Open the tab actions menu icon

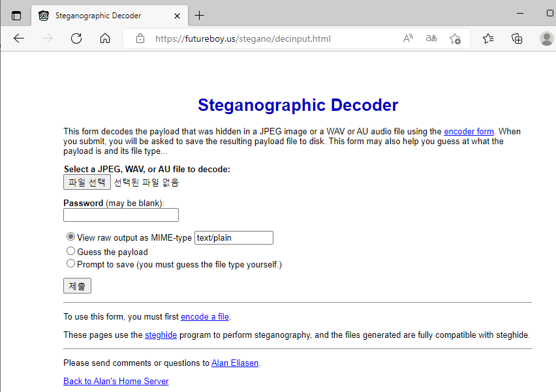[x=16, y=16]
